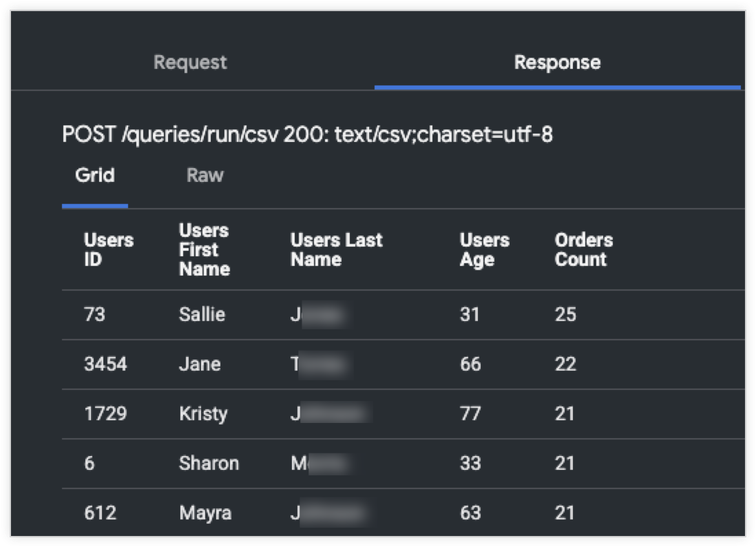The height and width of the screenshot is (547, 756).
Task: Select the cell with user ID 73
Action: point(94,315)
